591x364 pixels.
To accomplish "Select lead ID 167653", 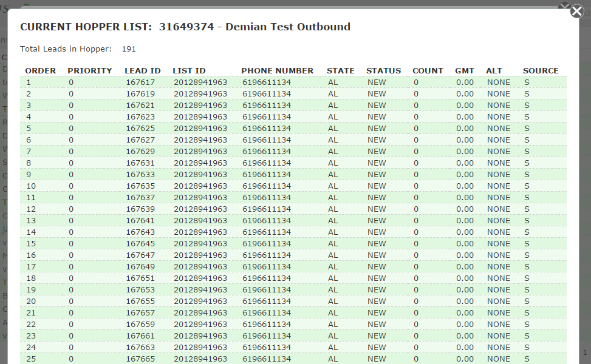I will coord(140,290).
